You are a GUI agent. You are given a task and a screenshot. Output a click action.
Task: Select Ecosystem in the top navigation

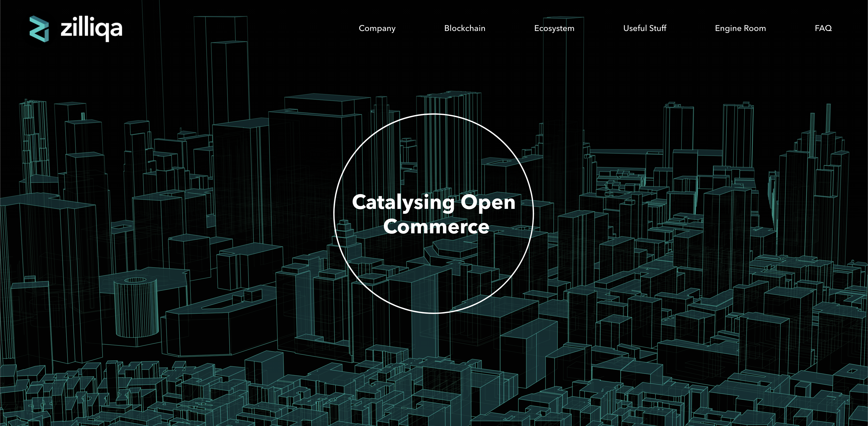tap(554, 28)
